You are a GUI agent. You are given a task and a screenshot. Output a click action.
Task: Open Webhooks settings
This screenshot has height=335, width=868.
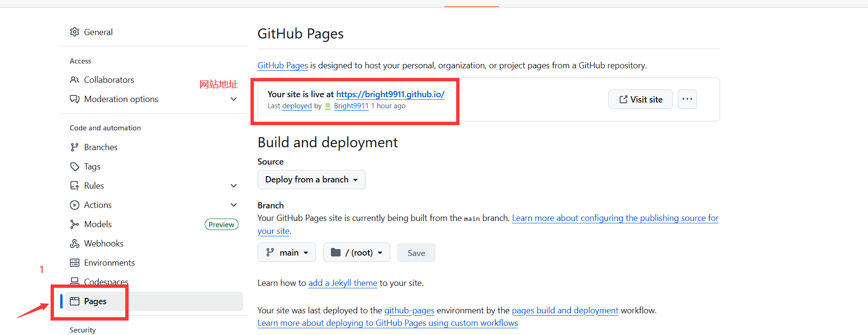(104, 243)
